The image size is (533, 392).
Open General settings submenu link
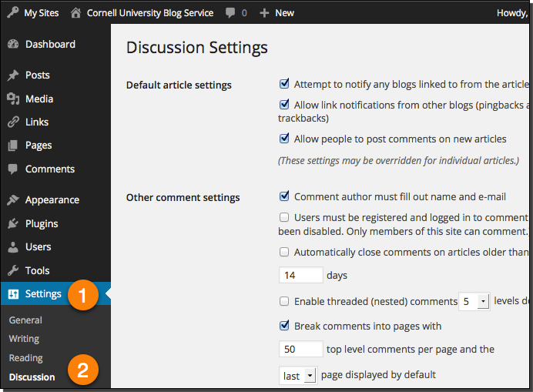click(x=25, y=320)
